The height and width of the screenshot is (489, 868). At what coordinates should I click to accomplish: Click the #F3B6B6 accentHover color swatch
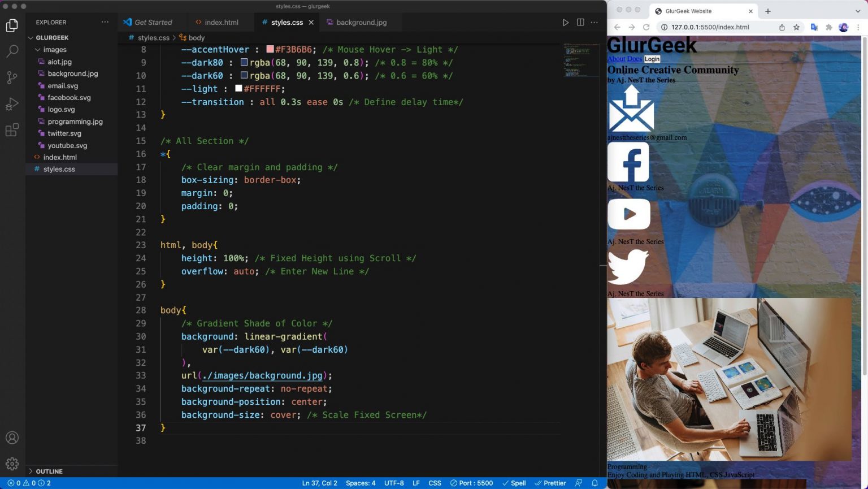click(x=270, y=50)
